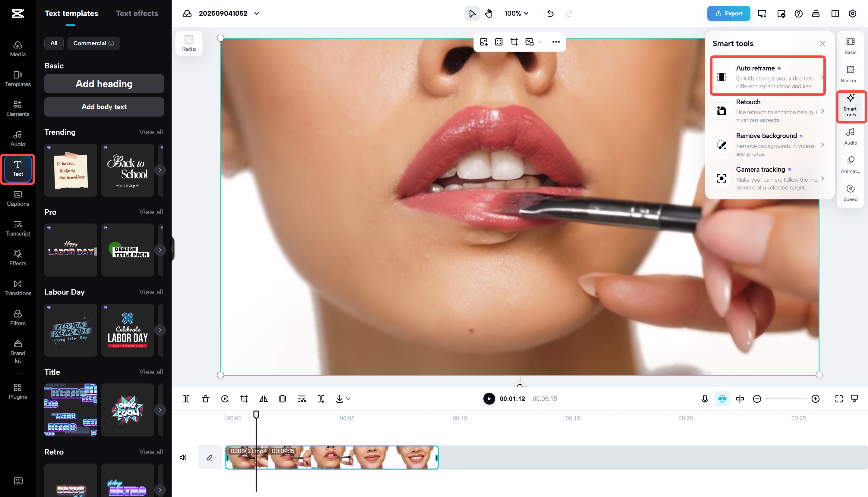Open the Captions panel
Viewport: 868px width, 497px height.
[17, 199]
